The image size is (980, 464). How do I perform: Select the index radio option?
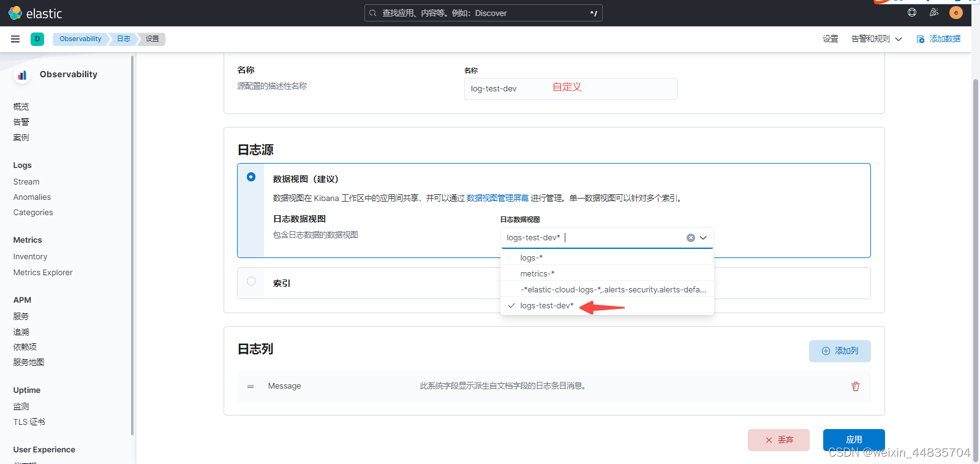251,281
